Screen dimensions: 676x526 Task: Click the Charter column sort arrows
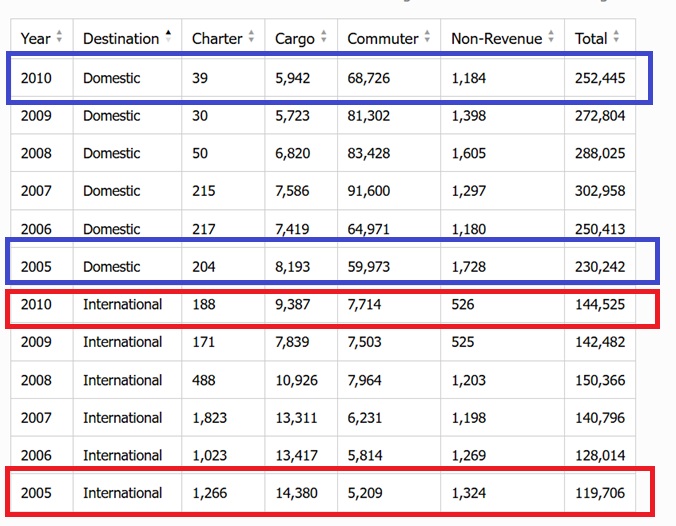pyautogui.click(x=251, y=38)
